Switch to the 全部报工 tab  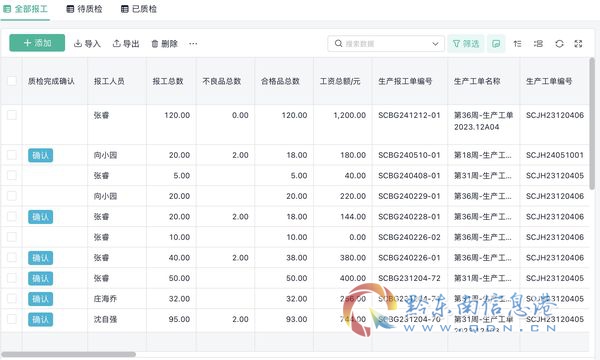[x=26, y=9]
